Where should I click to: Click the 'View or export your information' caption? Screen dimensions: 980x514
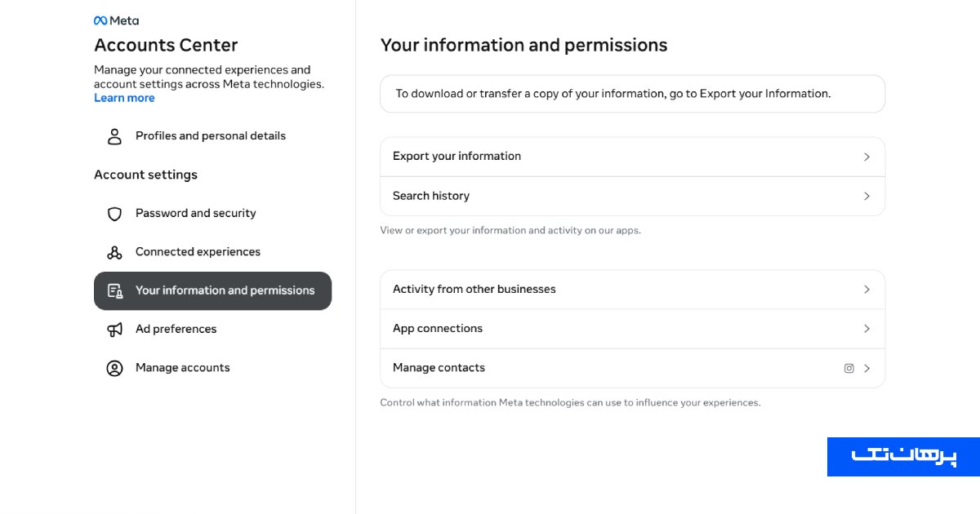[510, 231]
